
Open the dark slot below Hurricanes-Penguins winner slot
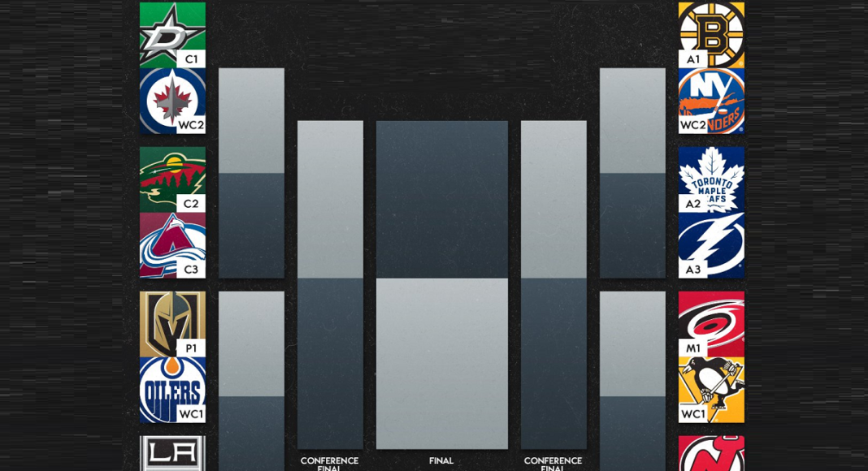633,434
